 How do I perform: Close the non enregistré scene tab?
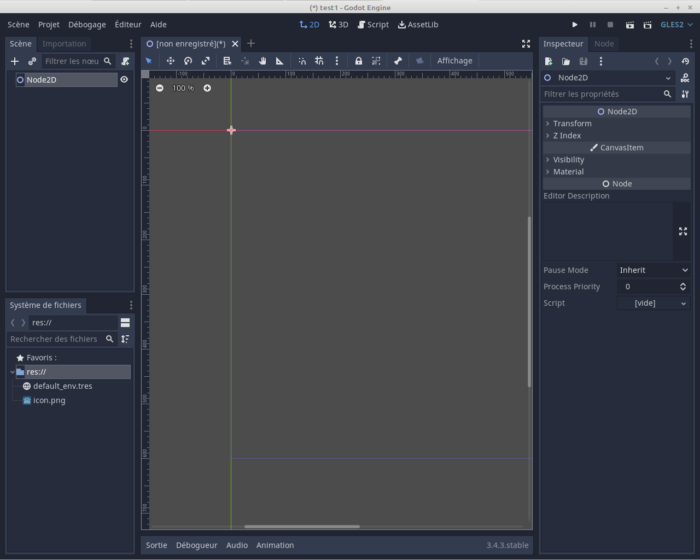point(235,44)
